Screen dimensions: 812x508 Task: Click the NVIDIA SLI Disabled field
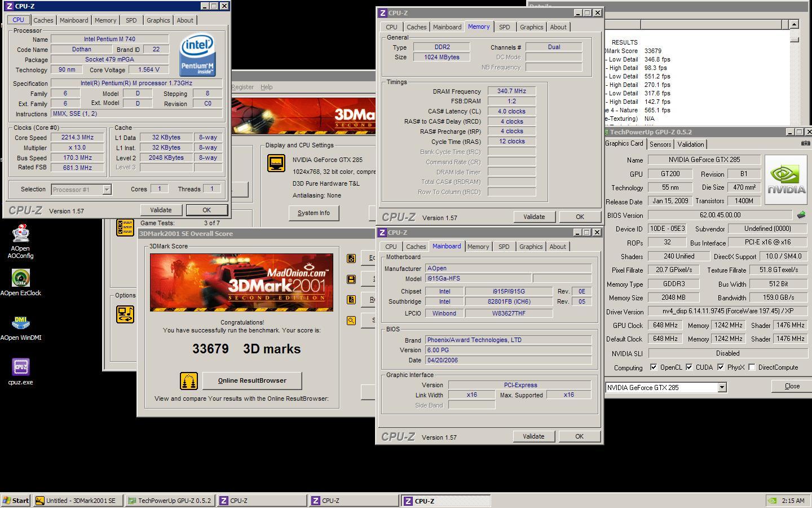tap(727, 353)
